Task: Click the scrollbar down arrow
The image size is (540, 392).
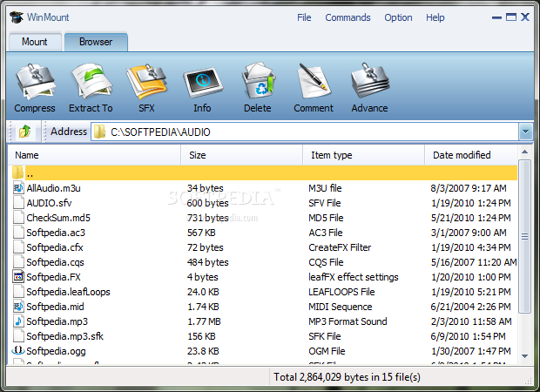Action: point(524,356)
